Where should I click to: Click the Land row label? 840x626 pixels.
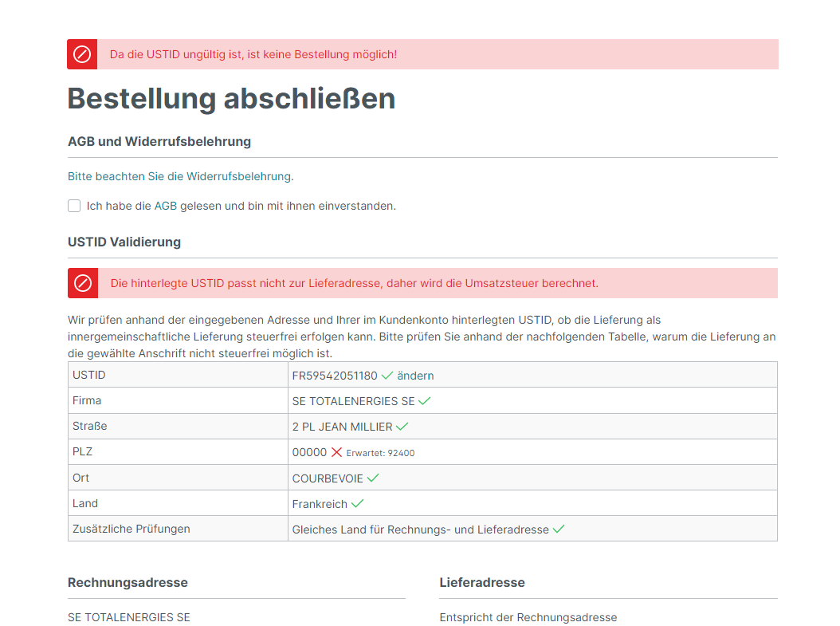coord(85,503)
